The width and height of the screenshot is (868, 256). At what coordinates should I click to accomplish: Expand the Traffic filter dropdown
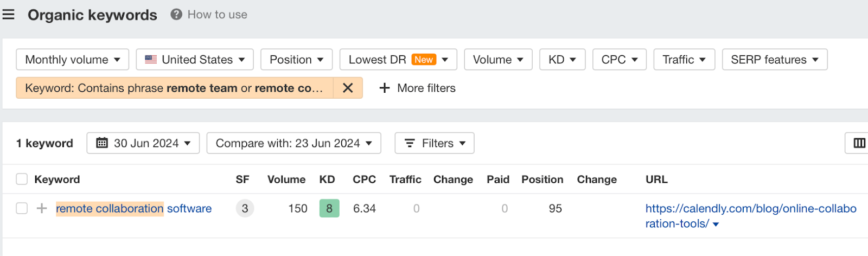point(684,60)
